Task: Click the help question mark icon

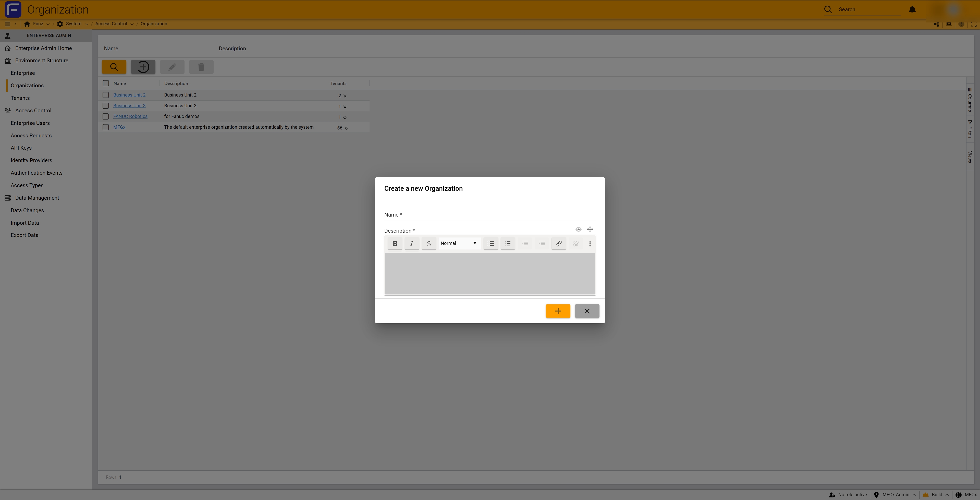Action: [961, 24]
